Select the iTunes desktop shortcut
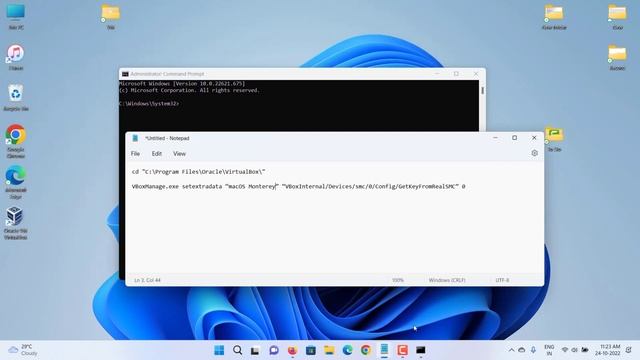The width and height of the screenshot is (640, 360). coord(16,57)
